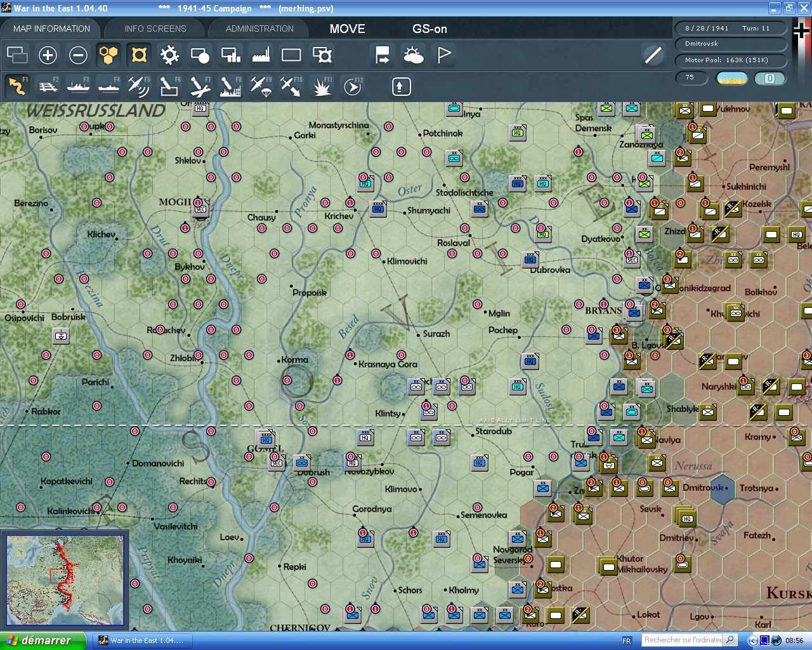Click the FR language indicator
The image size is (812, 650).
point(627,641)
